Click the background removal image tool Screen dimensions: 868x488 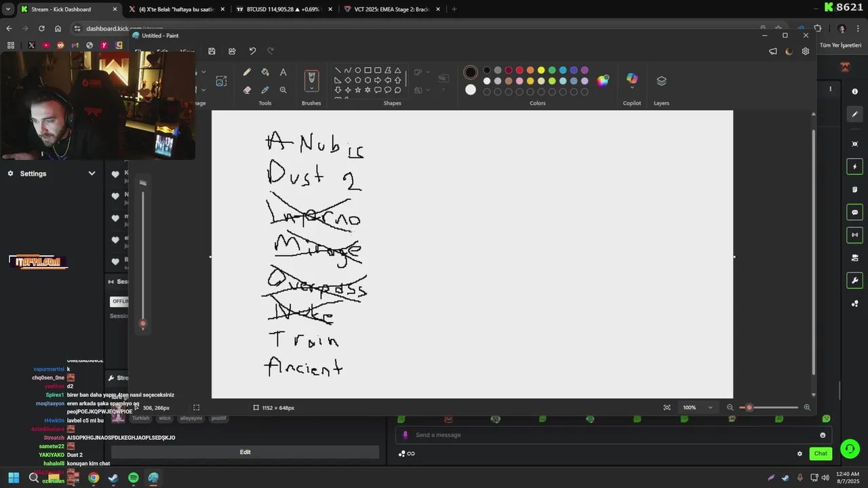(221, 81)
